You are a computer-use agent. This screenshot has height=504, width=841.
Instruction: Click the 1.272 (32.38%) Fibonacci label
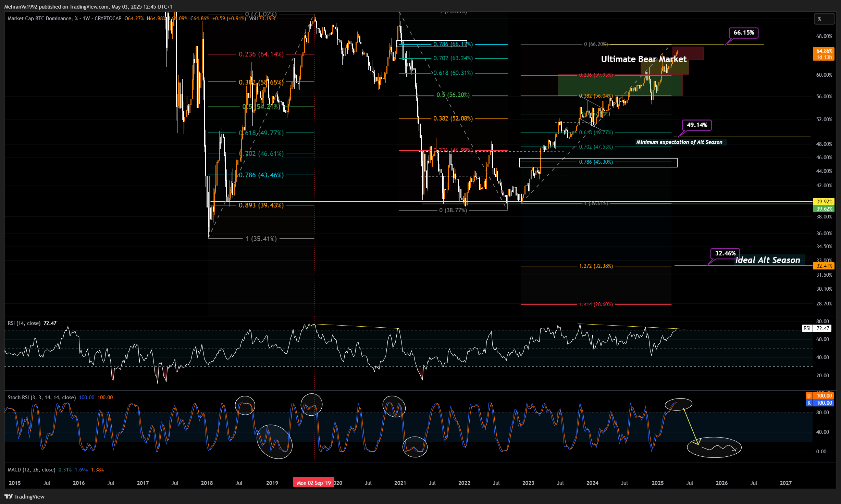click(x=596, y=266)
